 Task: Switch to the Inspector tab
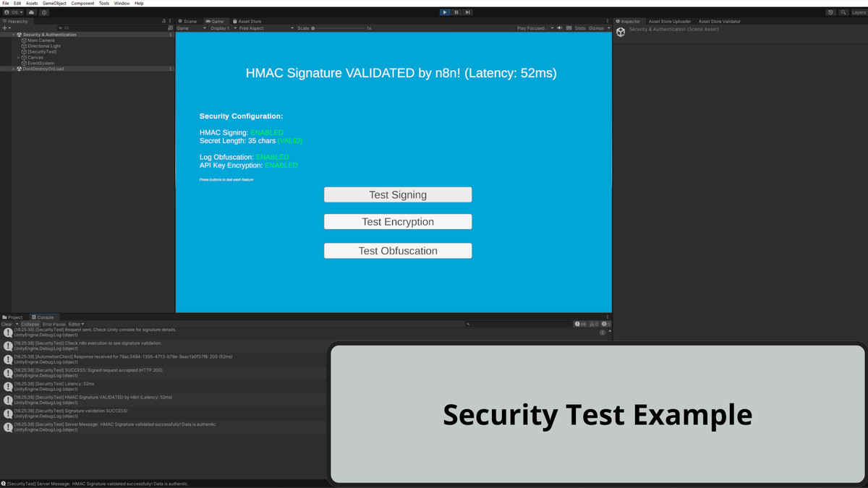pos(628,22)
